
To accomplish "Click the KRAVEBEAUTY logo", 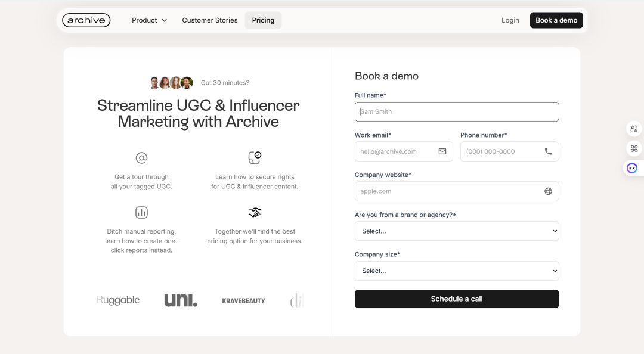I will pos(243,300).
